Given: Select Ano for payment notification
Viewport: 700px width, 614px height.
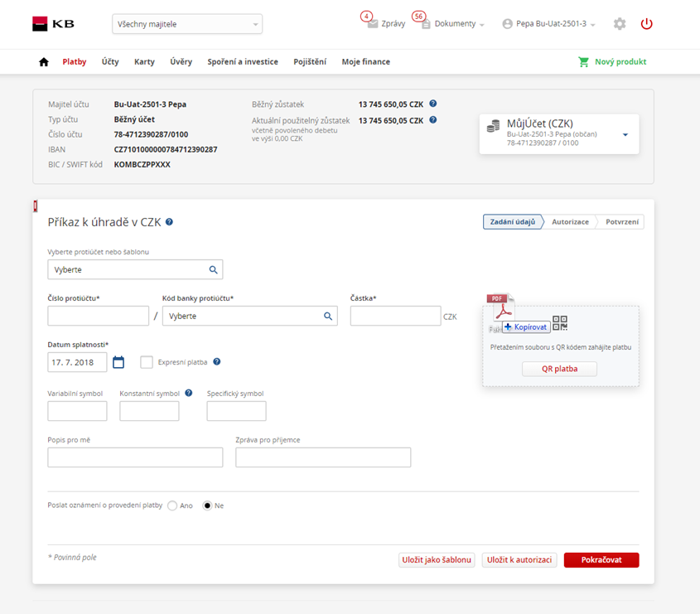Looking at the screenshot, I should point(172,505).
